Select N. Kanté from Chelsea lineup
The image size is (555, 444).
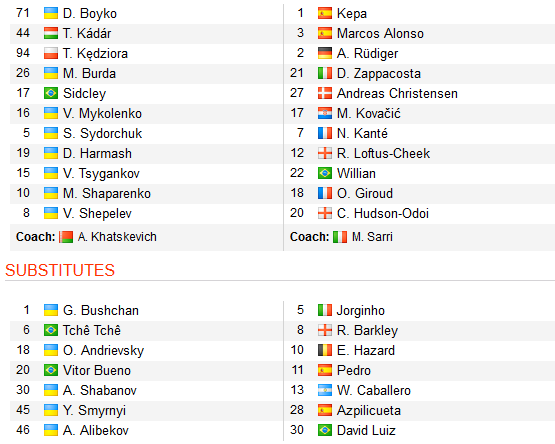[x=362, y=133]
